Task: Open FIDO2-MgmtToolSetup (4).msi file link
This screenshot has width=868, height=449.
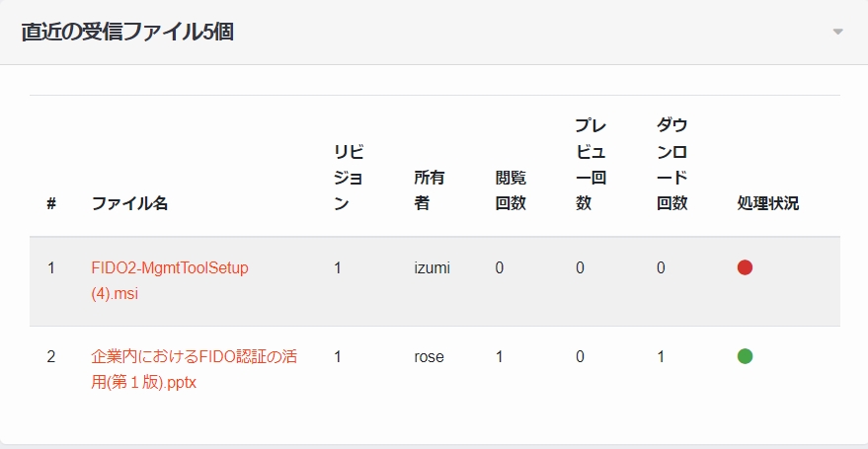Action: pos(170,281)
